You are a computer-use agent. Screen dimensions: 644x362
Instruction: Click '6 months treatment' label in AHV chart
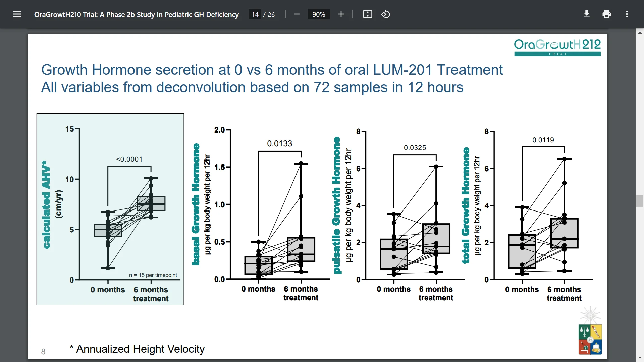[x=151, y=294]
